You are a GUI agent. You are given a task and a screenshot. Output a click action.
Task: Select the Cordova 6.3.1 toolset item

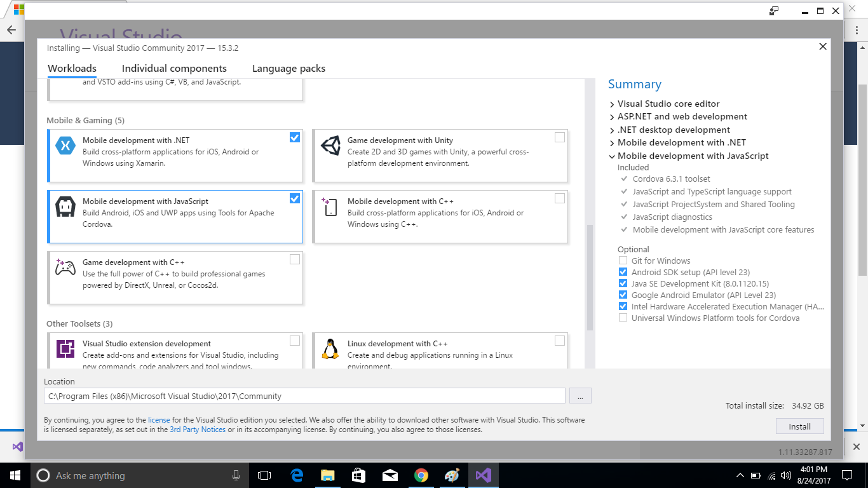coord(671,179)
